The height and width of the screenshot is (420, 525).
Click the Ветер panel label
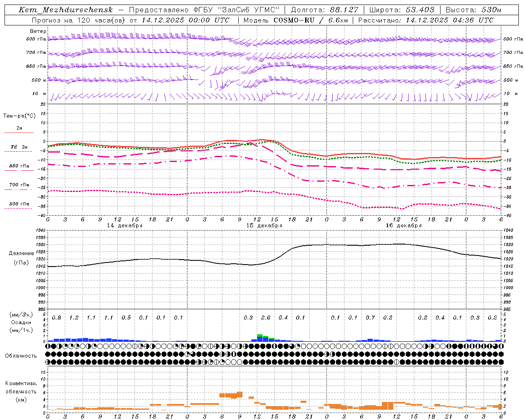click(x=38, y=31)
